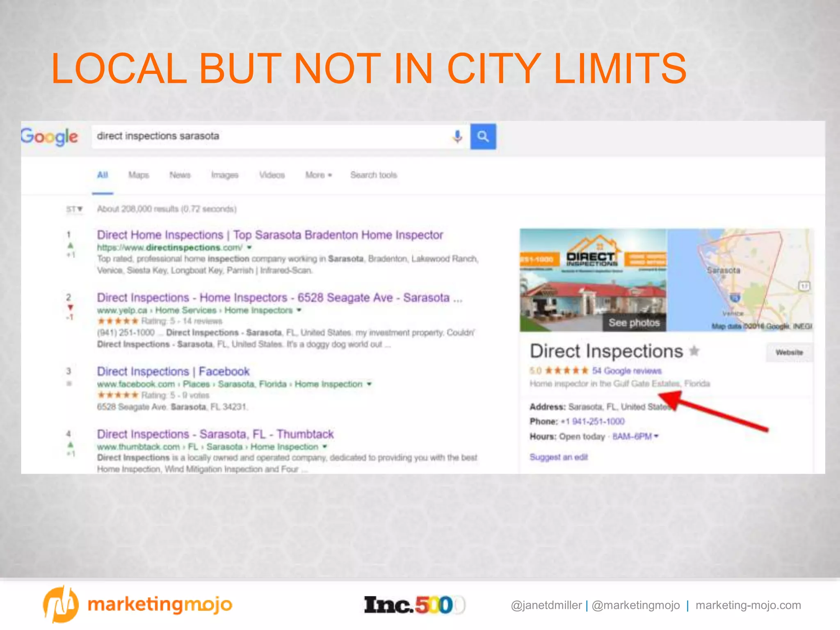
Task: Click 'Address: Sarasota, FL, United States' text
Action: pos(601,407)
